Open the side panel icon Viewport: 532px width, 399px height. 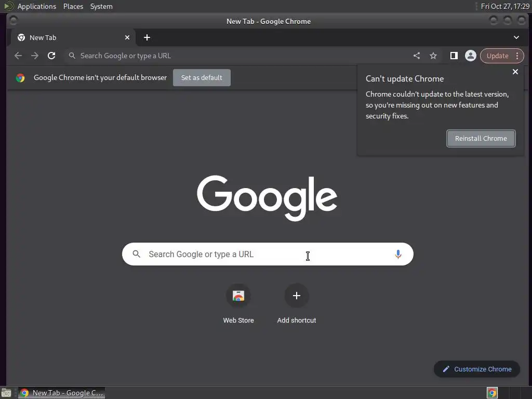[454, 56]
